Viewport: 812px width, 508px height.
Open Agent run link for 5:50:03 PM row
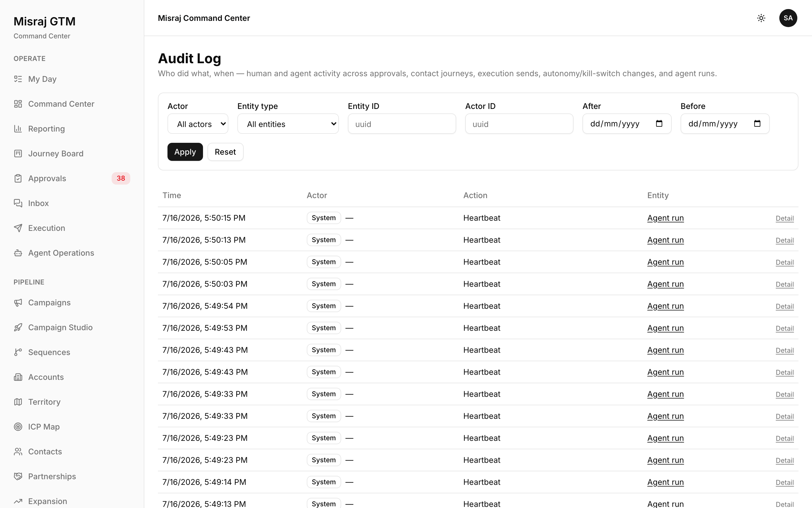pos(665,284)
